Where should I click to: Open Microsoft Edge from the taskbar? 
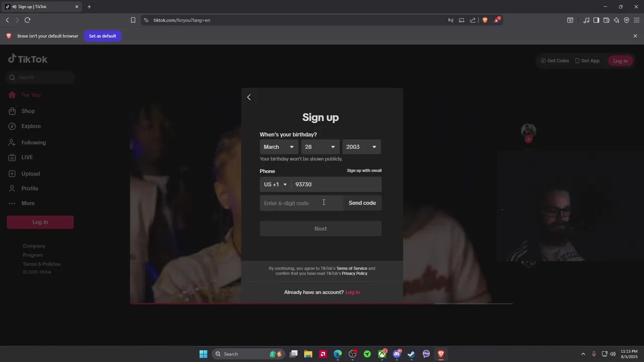coord(338,354)
